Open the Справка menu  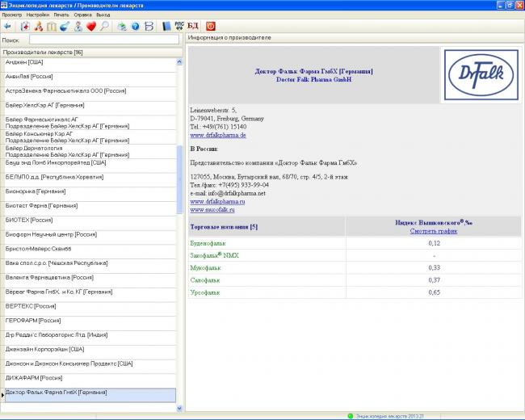[x=82, y=15]
